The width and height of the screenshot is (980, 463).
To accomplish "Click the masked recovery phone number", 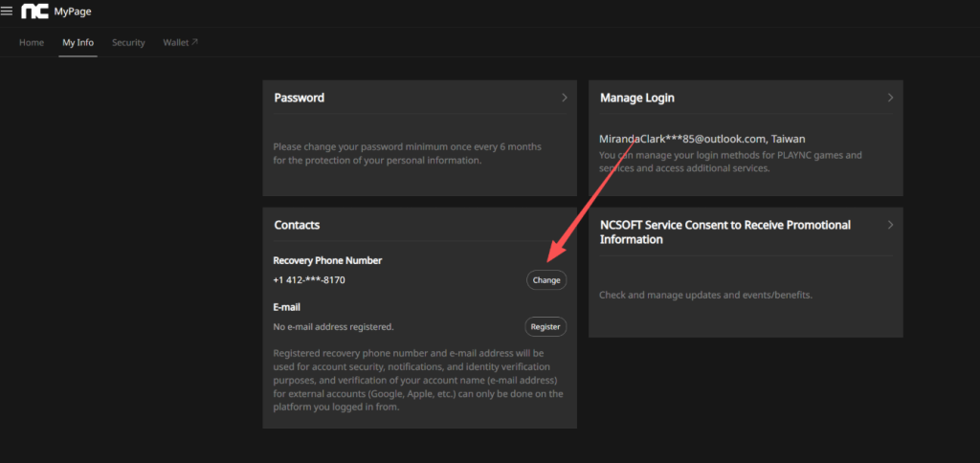I will point(309,280).
